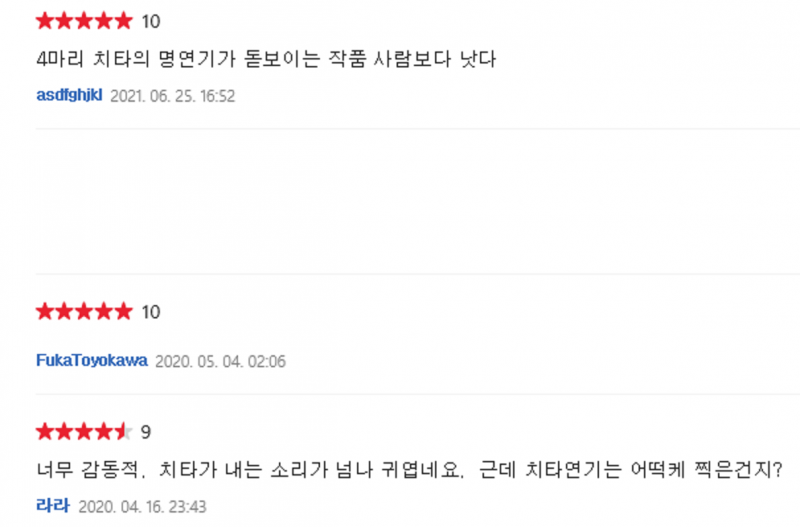Image resolution: width=800 pixels, height=527 pixels.
Task: Click the half-filled fifth star in 라라's review
Action: pyautogui.click(x=123, y=432)
